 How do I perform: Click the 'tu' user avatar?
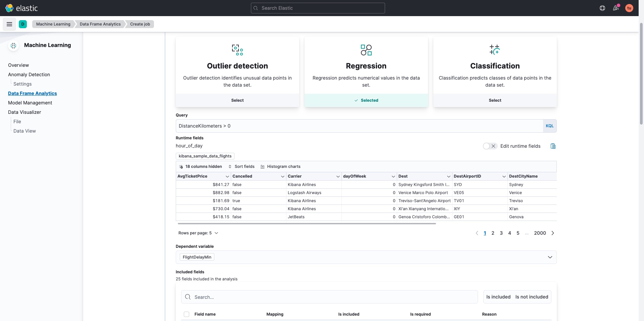pyautogui.click(x=629, y=8)
